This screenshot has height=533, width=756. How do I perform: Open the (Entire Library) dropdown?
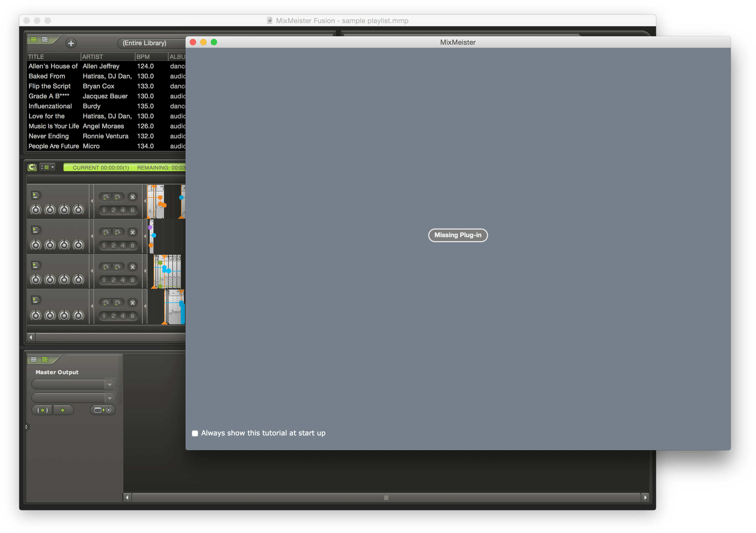coord(152,43)
